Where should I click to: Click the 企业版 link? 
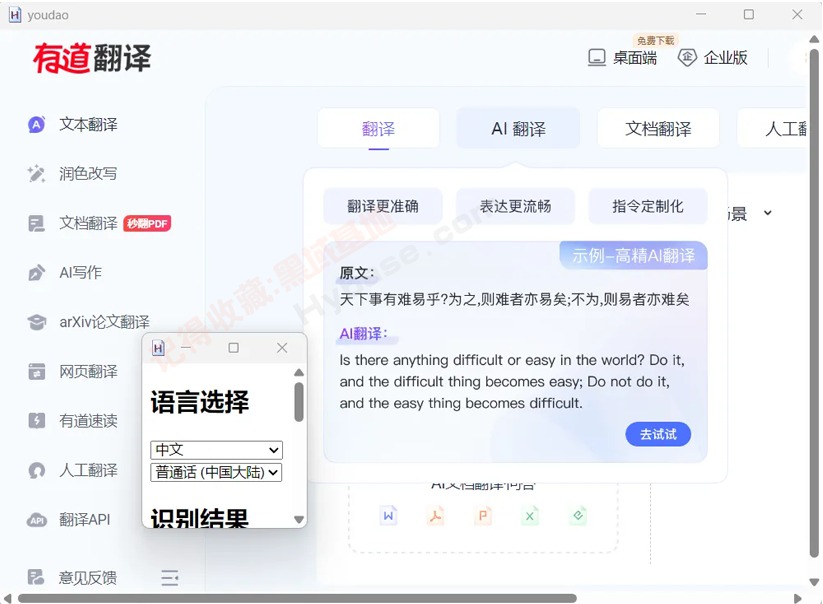[725, 58]
